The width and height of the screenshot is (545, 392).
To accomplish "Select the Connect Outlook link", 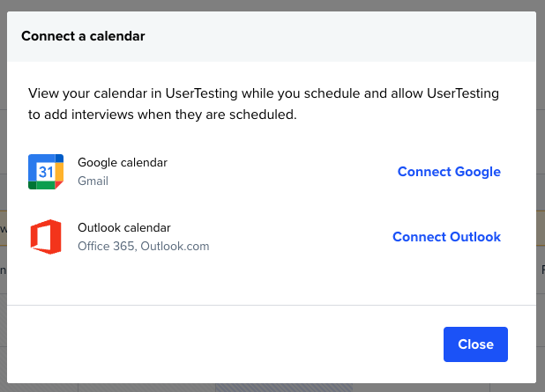I will coord(446,237).
